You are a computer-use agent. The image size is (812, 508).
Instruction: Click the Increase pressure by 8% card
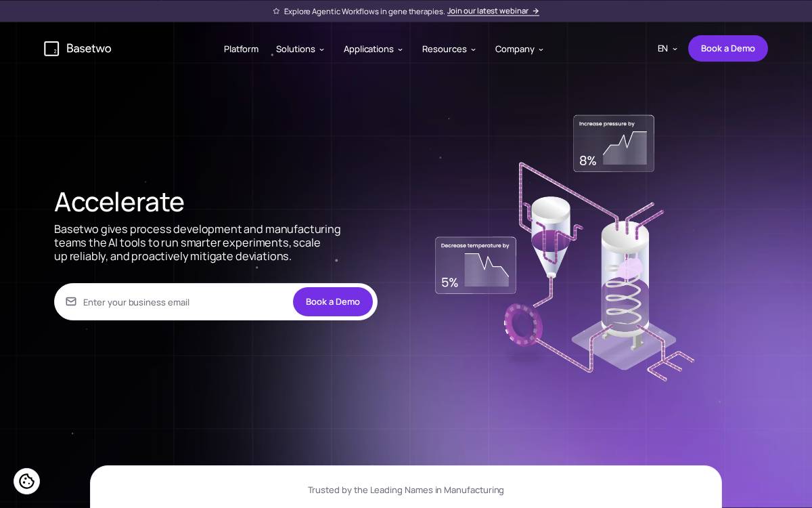point(614,144)
